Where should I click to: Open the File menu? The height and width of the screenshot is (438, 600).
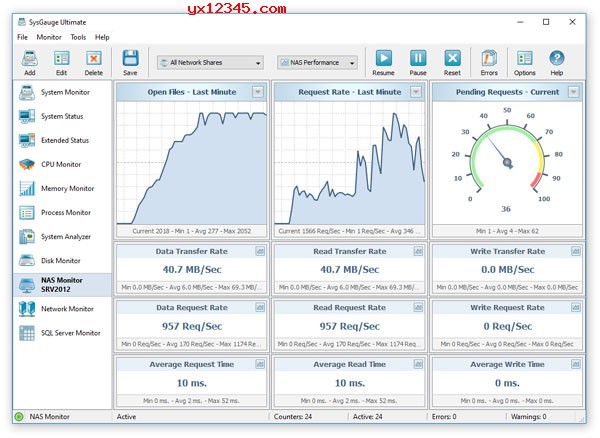(x=22, y=37)
